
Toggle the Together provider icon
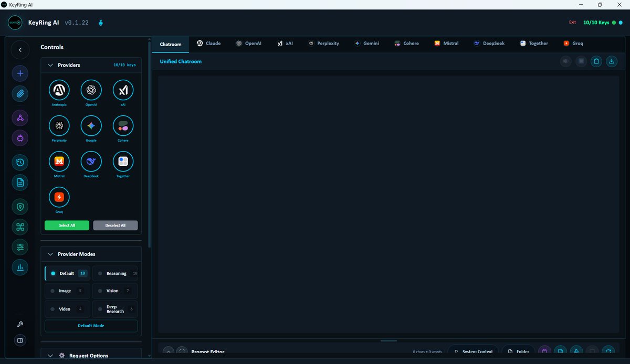click(x=123, y=162)
